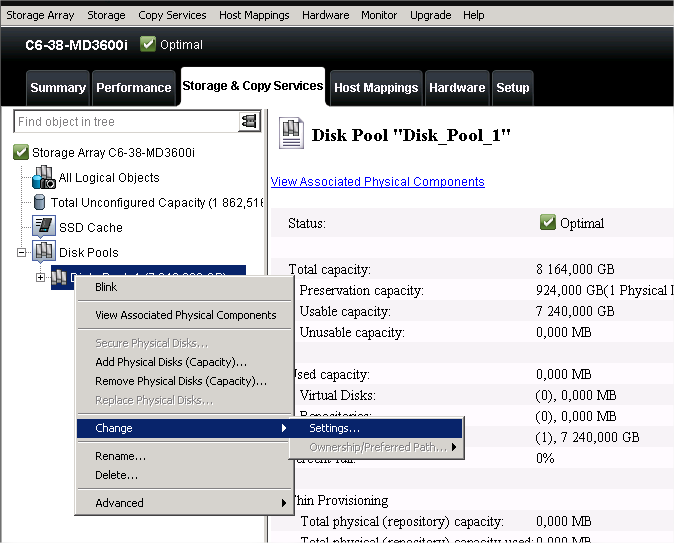The width and height of the screenshot is (674, 543).
Task: Choose View Associated Physical Components in context menu
Action: point(185,315)
